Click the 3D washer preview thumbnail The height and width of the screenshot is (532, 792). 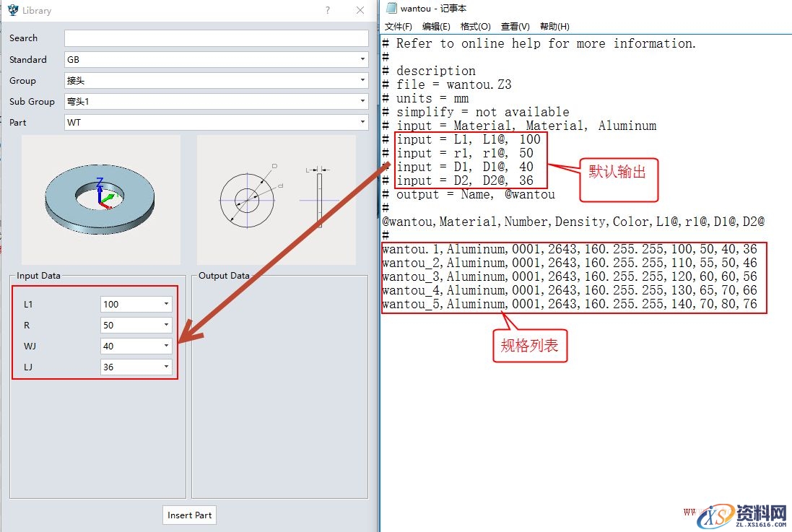(x=101, y=199)
